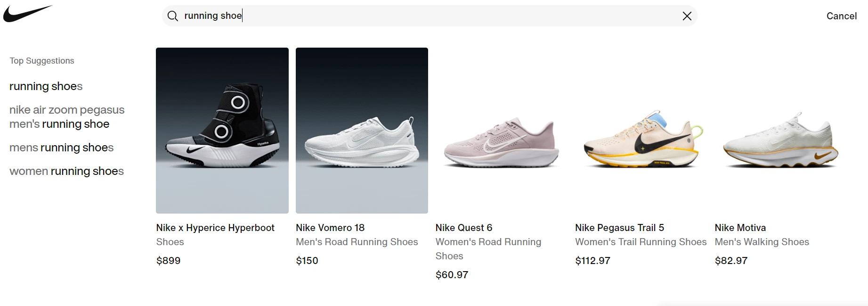Click the Top Suggestions heading

pyautogui.click(x=41, y=61)
